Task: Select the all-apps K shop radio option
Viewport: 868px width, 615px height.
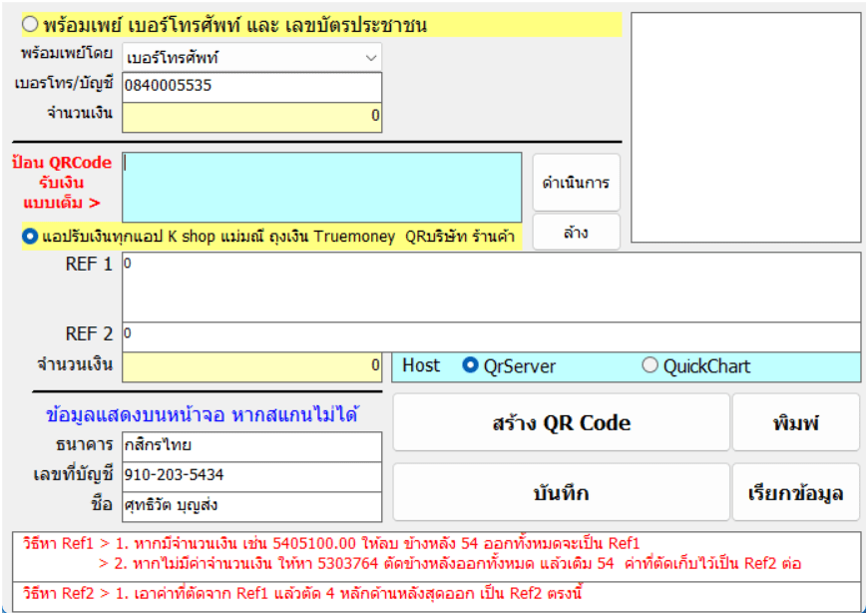Action: pyautogui.click(x=30, y=238)
